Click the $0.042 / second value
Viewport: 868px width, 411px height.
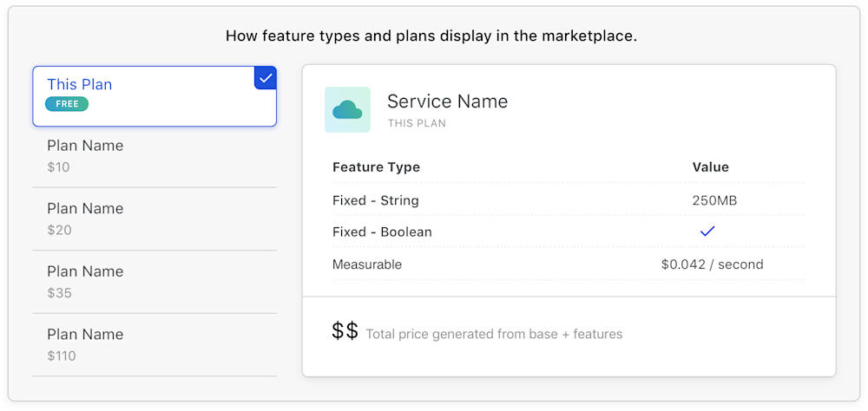712,264
